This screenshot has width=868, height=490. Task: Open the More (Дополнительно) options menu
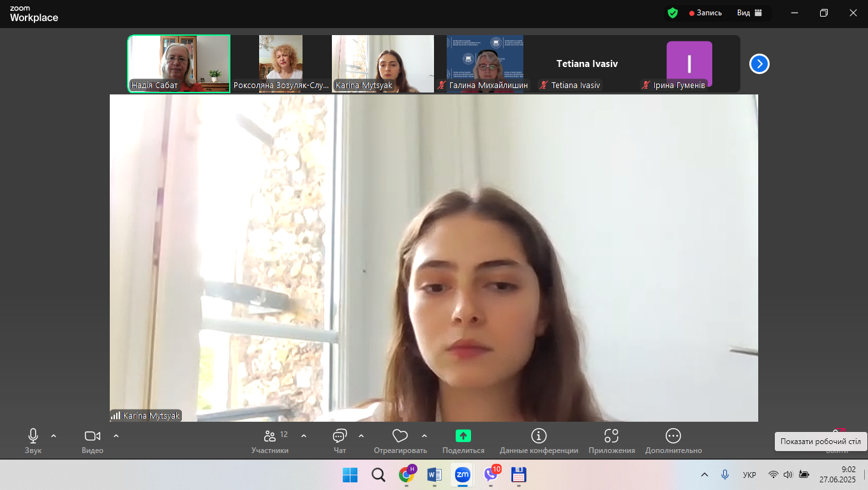click(673, 440)
